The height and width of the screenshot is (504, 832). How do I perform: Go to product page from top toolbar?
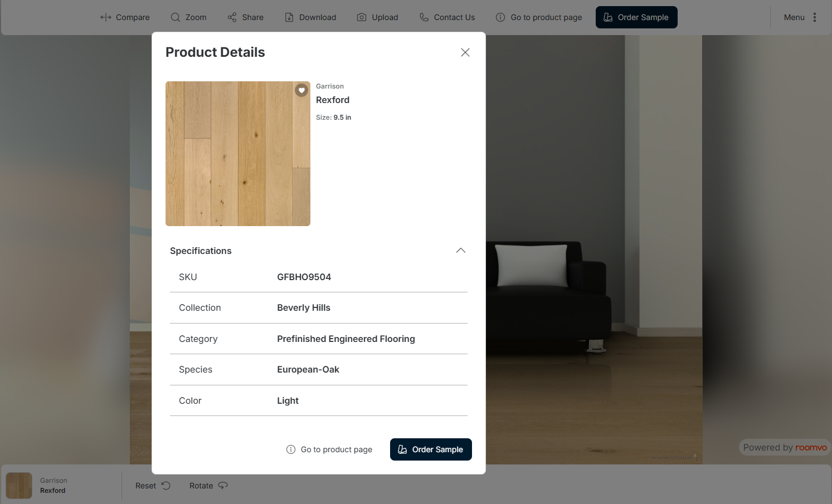pos(539,17)
